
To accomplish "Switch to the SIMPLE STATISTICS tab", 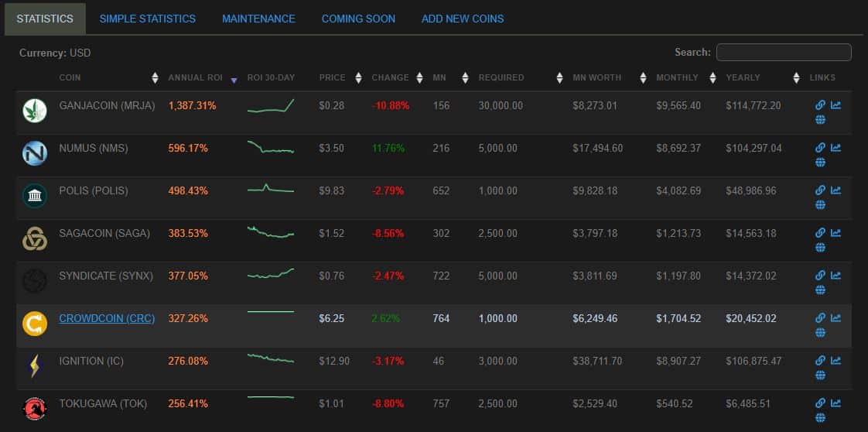I will [147, 19].
